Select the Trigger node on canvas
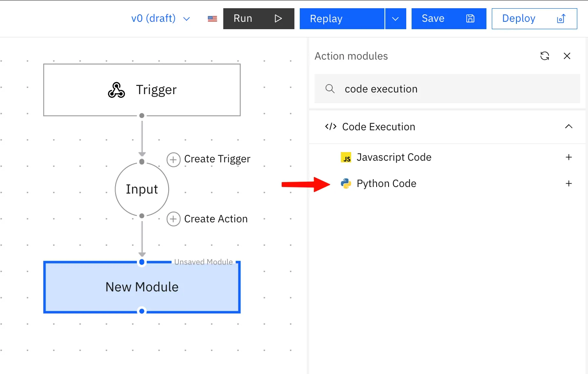Image resolution: width=588 pixels, height=374 pixels. [x=142, y=90]
